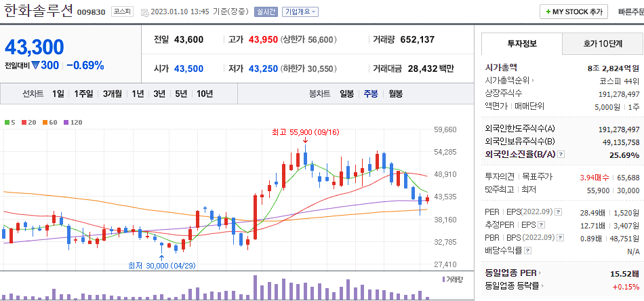
Task: Click the green 5-day moving average legend
Action: click(9, 123)
